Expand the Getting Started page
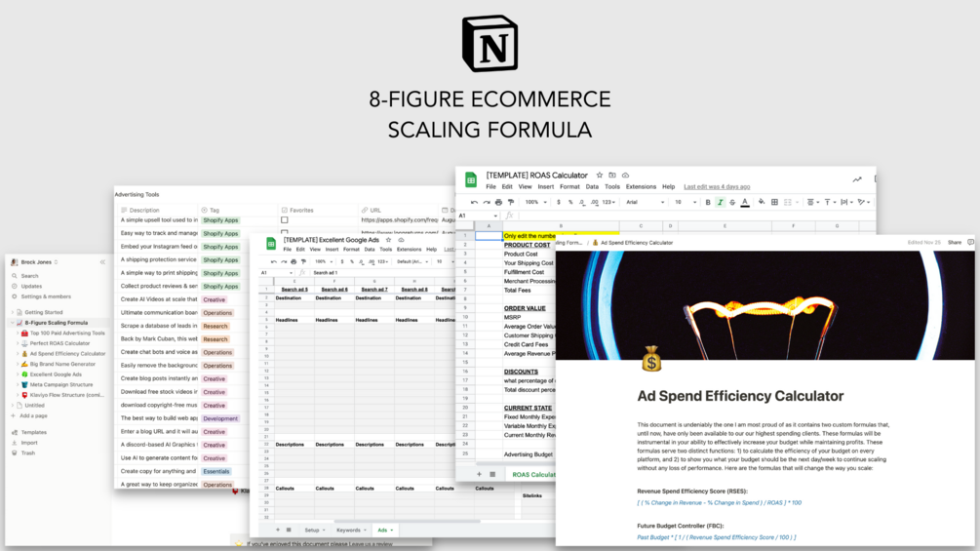This screenshot has width=980, height=551. tap(13, 312)
